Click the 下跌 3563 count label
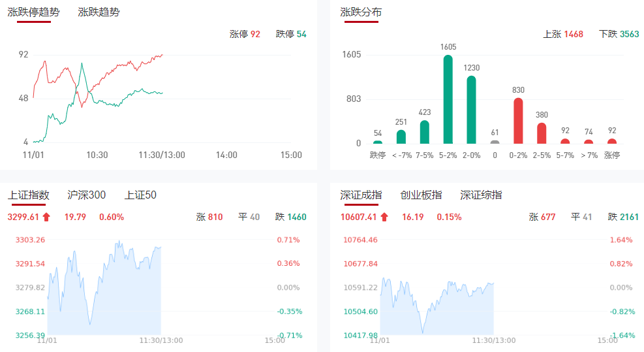The height and width of the screenshot is (352, 644). 619,34
